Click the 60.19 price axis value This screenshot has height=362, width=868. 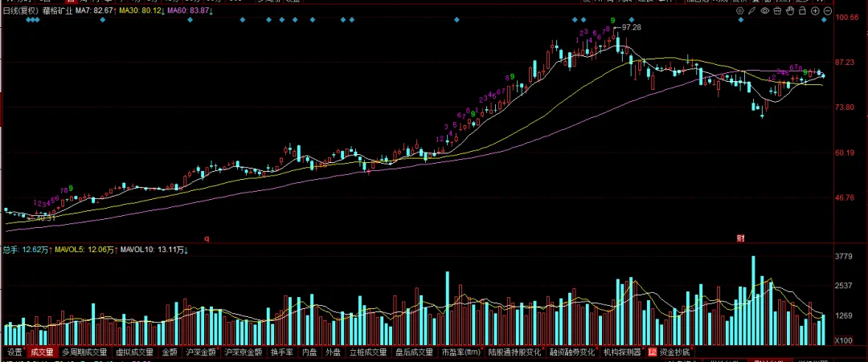(x=846, y=153)
